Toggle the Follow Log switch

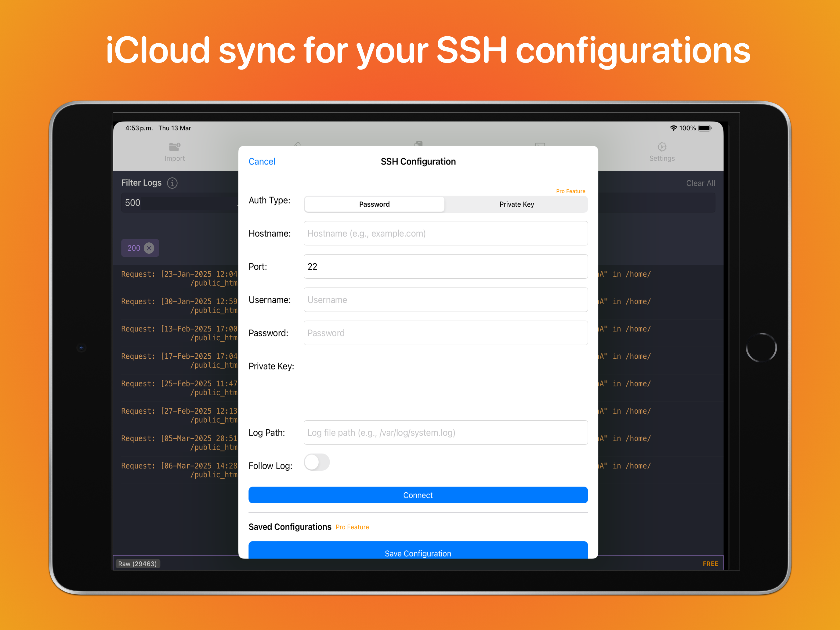pos(317,462)
